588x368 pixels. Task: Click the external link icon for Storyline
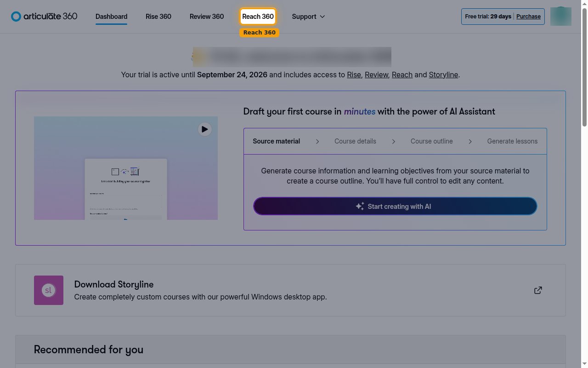click(x=538, y=290)
